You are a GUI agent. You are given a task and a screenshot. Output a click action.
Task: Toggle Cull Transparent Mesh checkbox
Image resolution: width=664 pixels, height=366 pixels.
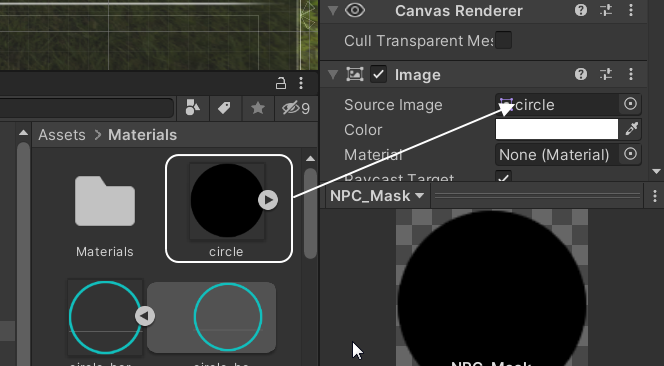point(504,41)
